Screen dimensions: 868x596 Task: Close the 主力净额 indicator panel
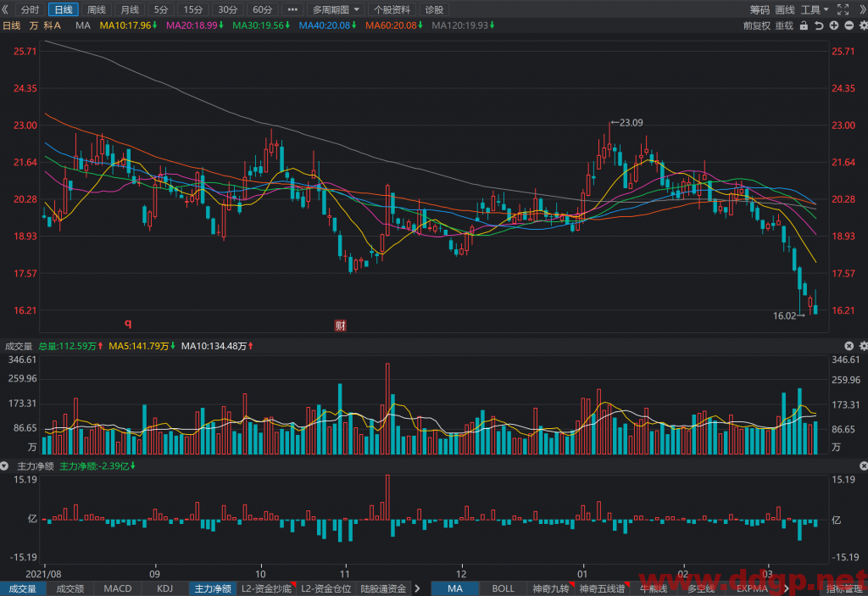[x=864, y=465]
